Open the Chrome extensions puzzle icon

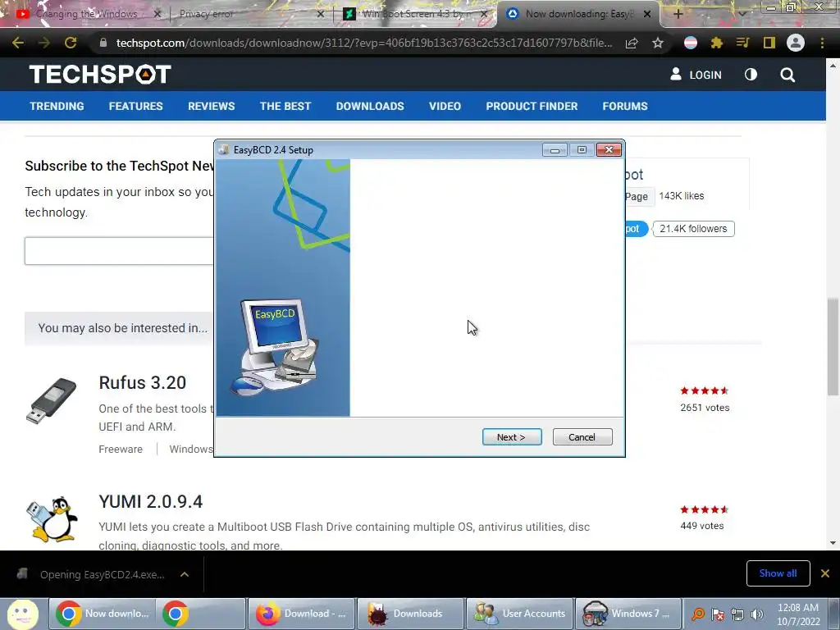[x=716, y=43]
